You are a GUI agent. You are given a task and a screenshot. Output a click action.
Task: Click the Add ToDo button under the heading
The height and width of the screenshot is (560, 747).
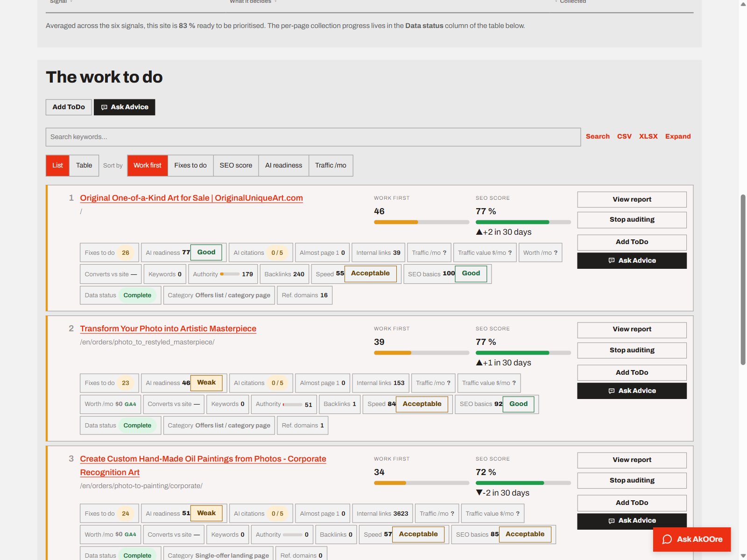click(69, 107)
